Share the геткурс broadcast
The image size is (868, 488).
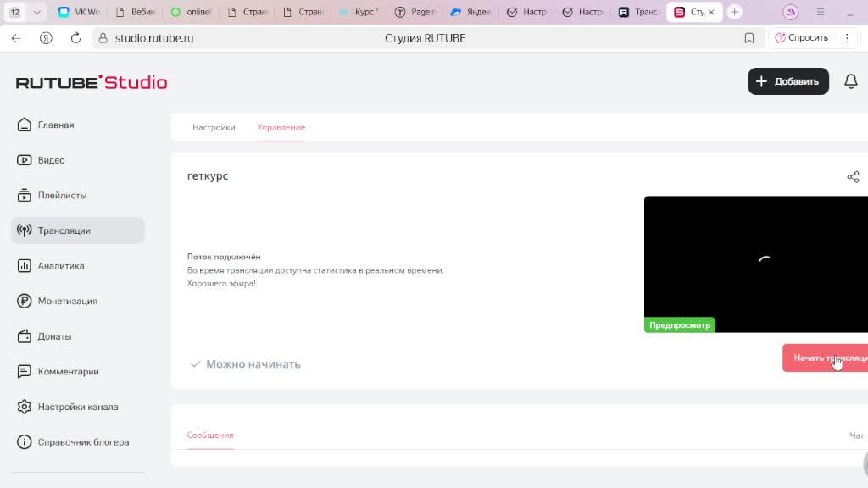click(x=853, y=177)
